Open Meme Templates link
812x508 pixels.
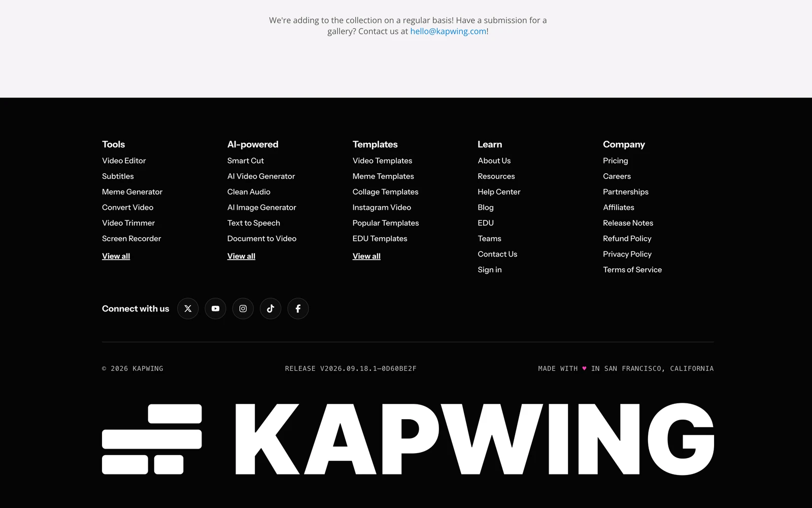tap(383, 176)
